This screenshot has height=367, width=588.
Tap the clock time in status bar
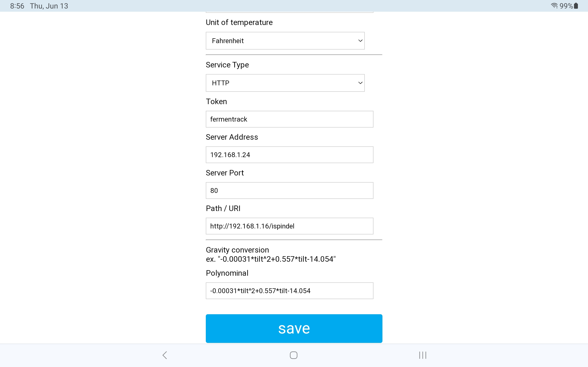coord(17,6)
